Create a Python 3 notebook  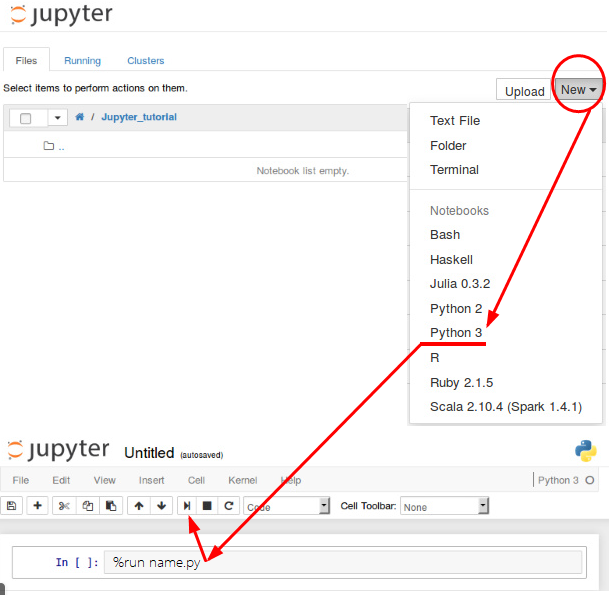click(456, 333)
